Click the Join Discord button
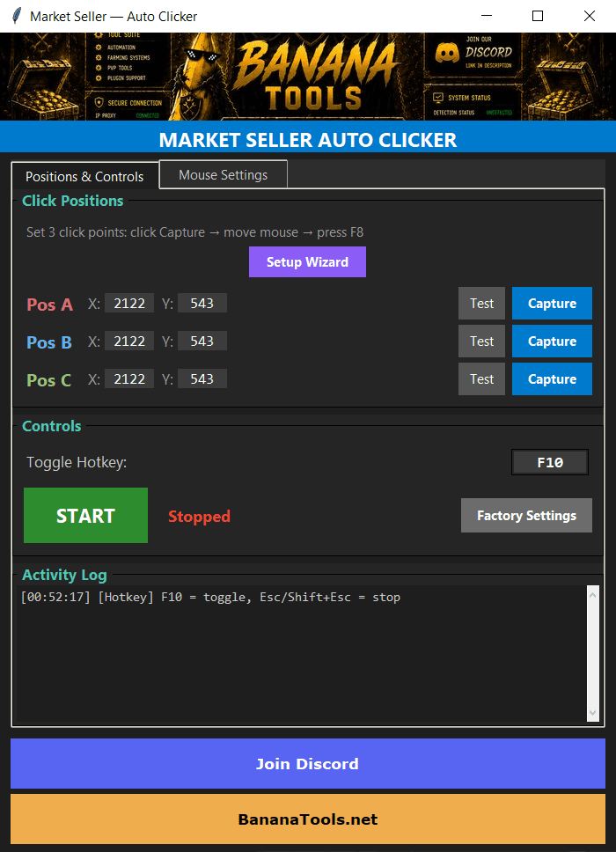 [308, 763]
